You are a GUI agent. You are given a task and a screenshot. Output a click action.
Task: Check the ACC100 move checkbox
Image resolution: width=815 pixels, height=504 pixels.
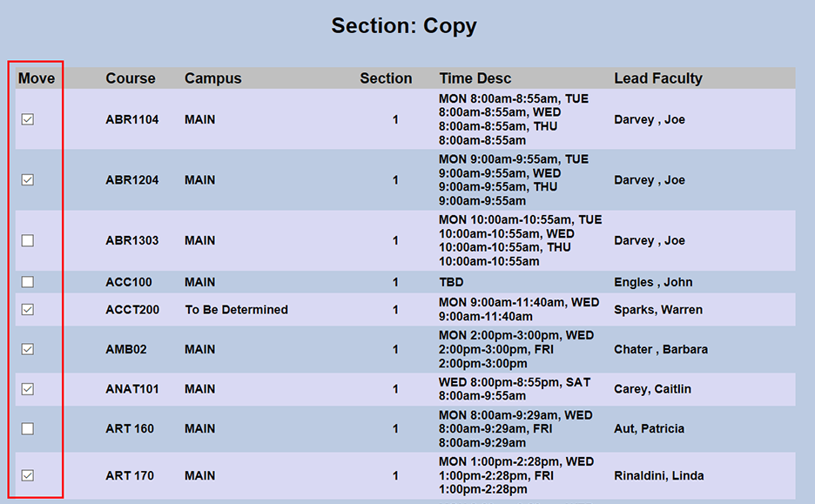(x=27, y=282)
